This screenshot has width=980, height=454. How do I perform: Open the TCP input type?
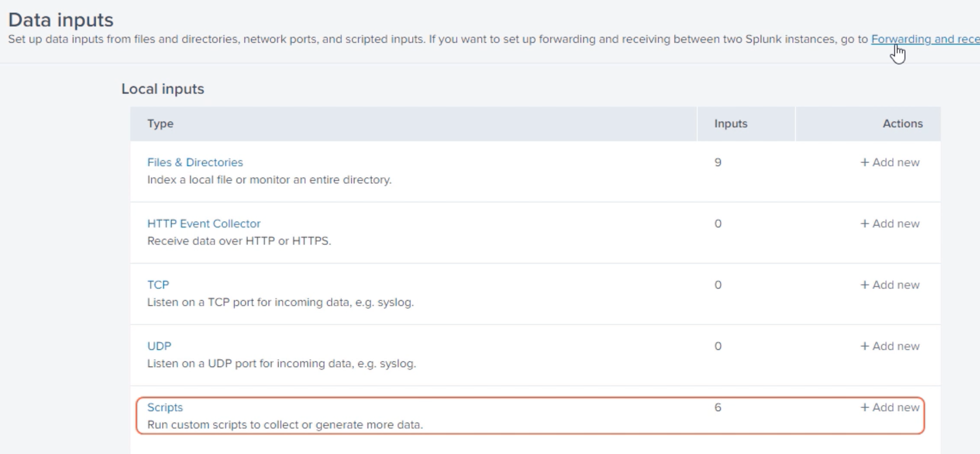coord(158,285)
